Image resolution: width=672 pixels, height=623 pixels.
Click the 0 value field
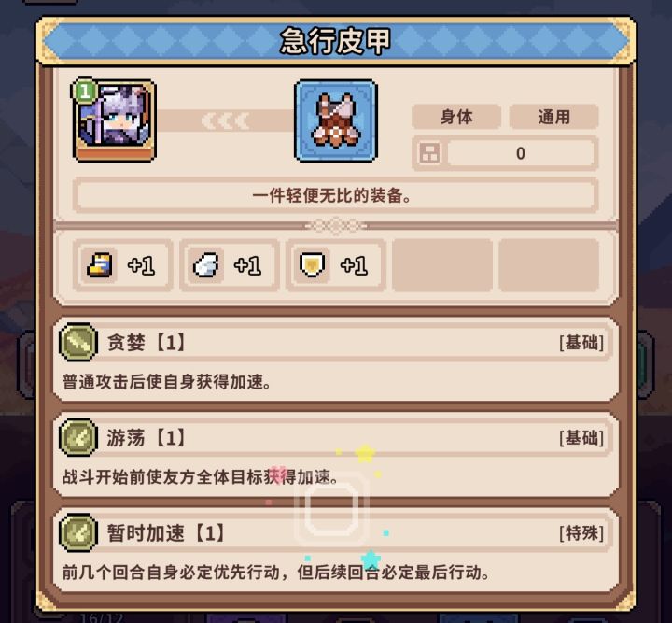click(x=520, y=153)
